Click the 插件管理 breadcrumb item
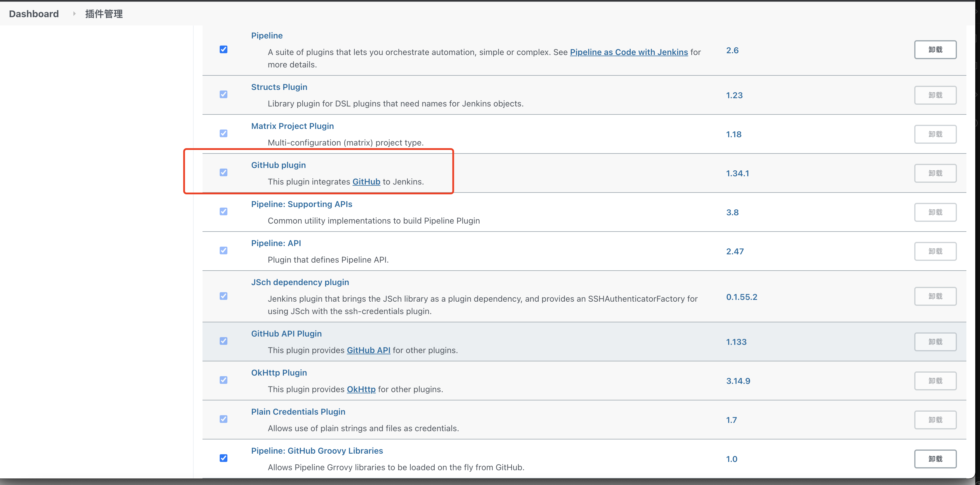Viewport: 980px width, 485px height. tap(104, 14)
